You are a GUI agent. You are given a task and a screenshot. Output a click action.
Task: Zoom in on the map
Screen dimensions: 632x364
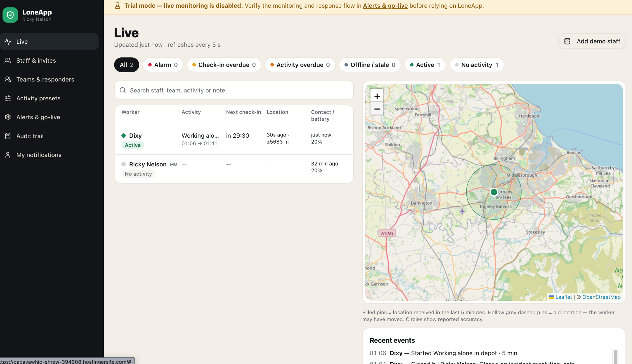click(x=377, y=96)
